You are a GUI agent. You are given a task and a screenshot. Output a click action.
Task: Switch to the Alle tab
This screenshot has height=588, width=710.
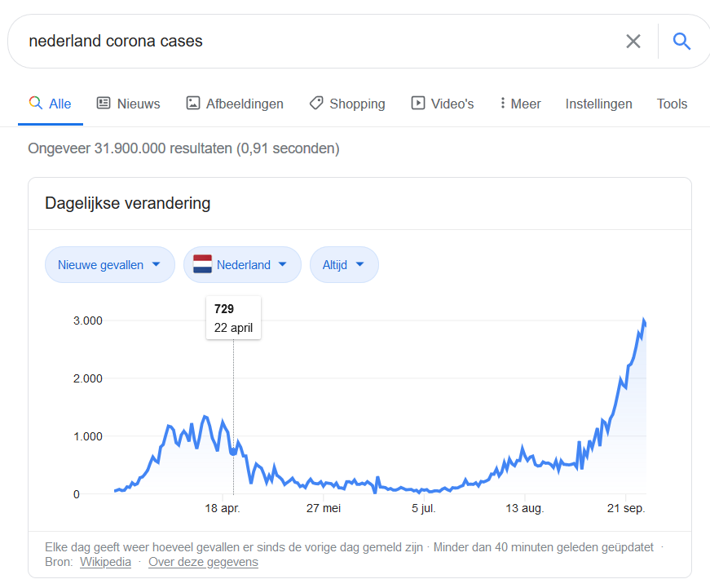51,104
